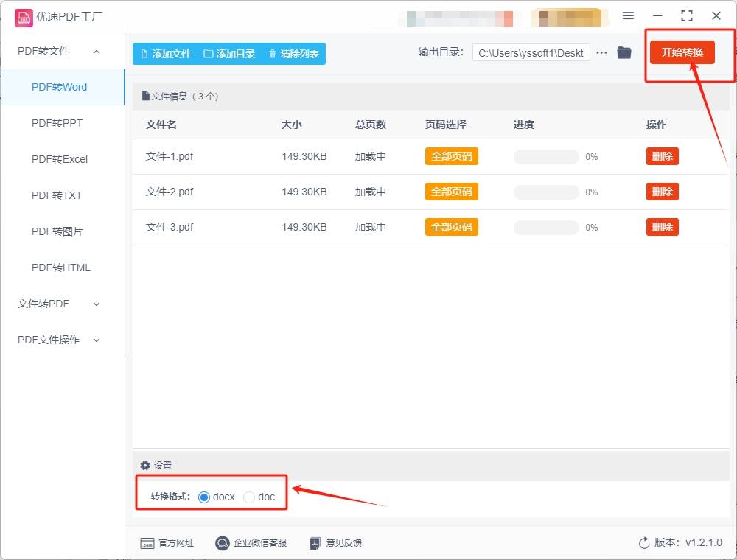Screen dimensions: 737x560
Task: Click the 文件名 column header
Action: (x=161, y=125)
